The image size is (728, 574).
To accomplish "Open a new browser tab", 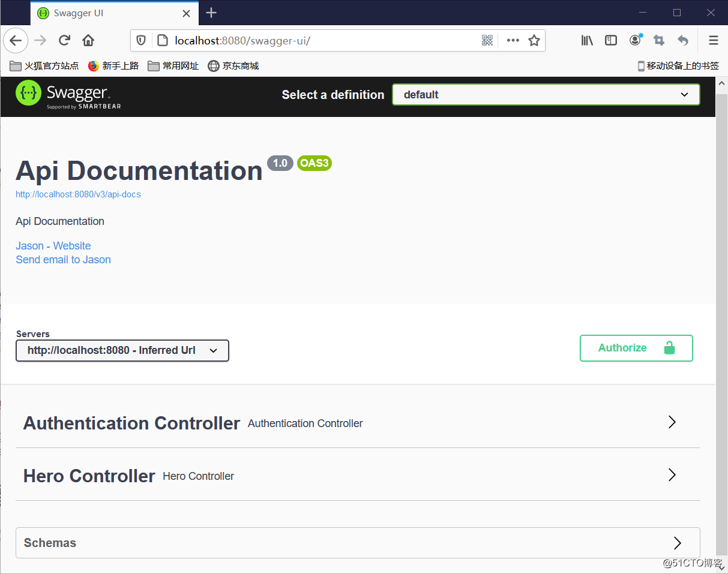I will point(211,13).
